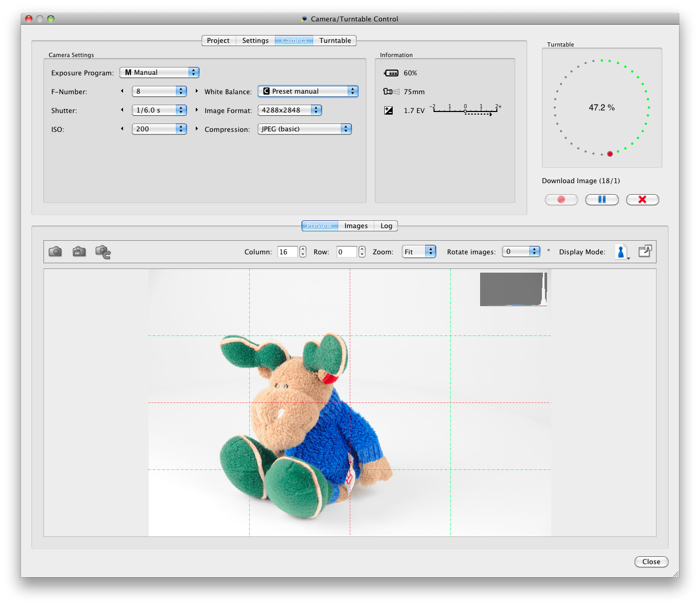Open the Log tab in preview area
This screenshot has height=606, width=700.
(386, 226)
